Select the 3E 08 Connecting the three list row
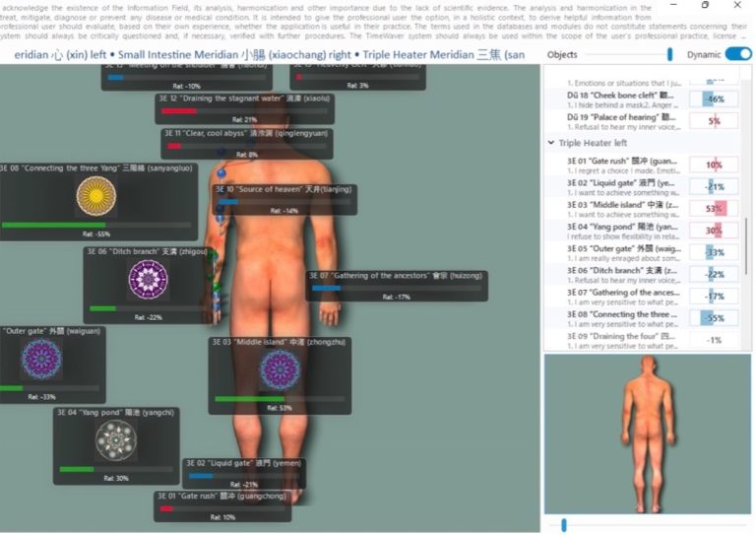The height and width of the screenshot is (535, 756). tap(642, 318)
